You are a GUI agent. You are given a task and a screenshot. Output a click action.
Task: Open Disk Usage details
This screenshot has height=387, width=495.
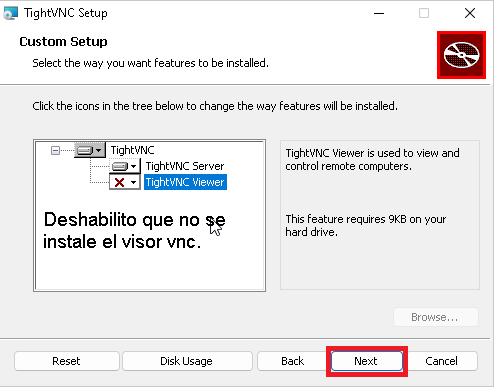tap(187, 361)
